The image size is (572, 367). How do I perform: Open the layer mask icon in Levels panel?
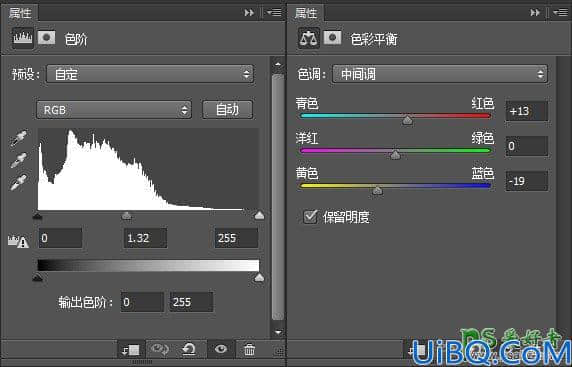[x=47, y=38]
